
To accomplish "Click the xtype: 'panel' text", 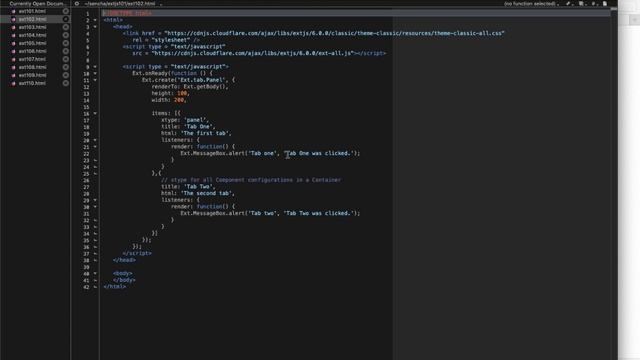I will (184, 120).
